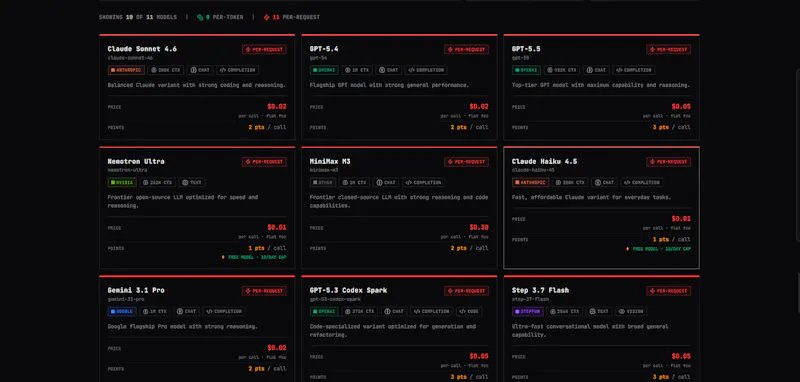The height and width of the screenshot is (382, 800).
Task: Click the CHAT tag on Gemini 3.1 Pro
Action: click(186, 311)
